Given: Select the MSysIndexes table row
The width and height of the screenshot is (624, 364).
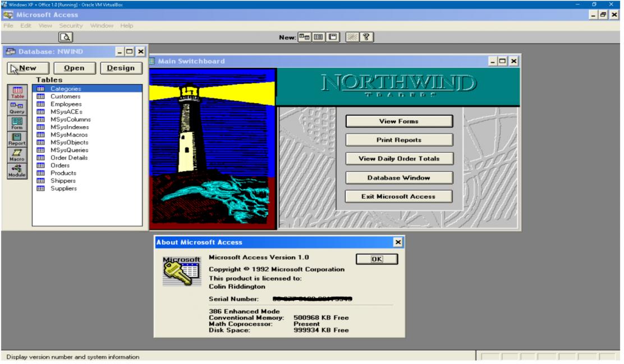Looking at the screenshot, I should click(87, 127).
